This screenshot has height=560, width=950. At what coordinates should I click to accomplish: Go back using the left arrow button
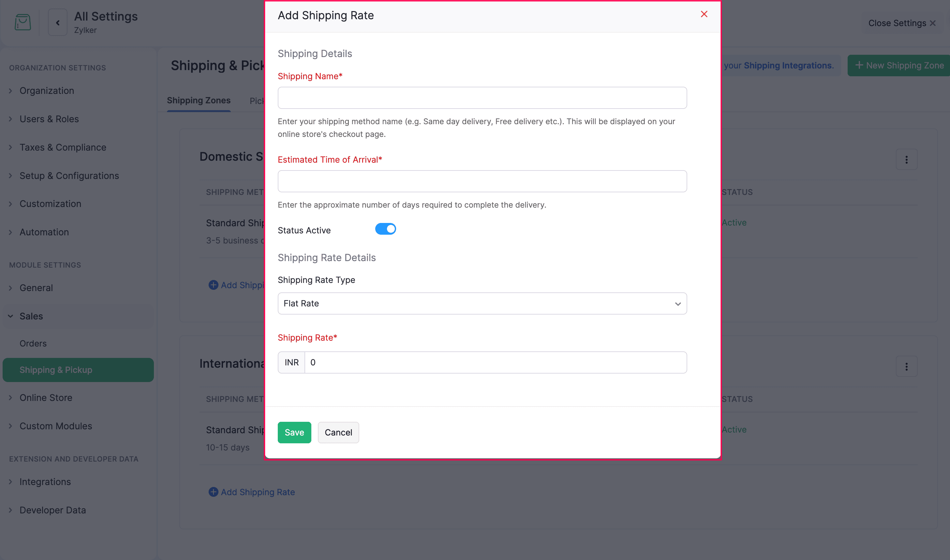coord(58,22)
